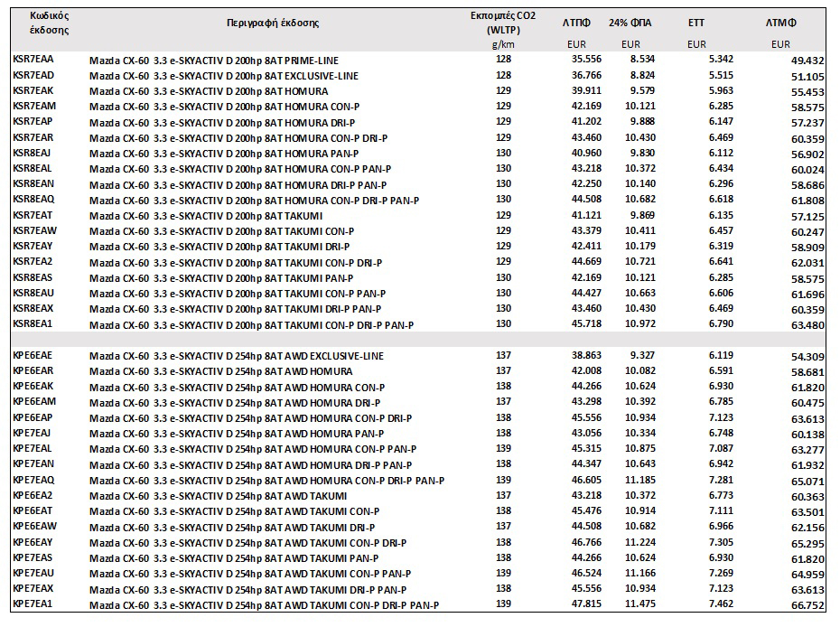
Task: Click final price 49.432
Action: pos(807,61)
